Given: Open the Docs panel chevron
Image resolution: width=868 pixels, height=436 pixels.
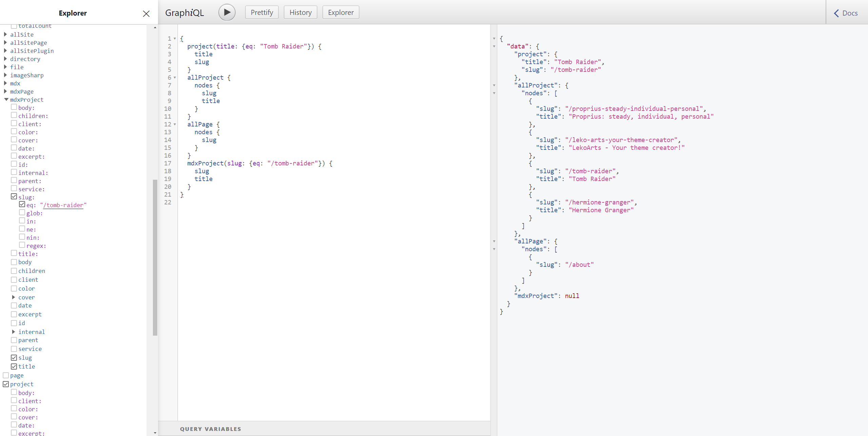Looking at the screenshot, I should [836, 13].
